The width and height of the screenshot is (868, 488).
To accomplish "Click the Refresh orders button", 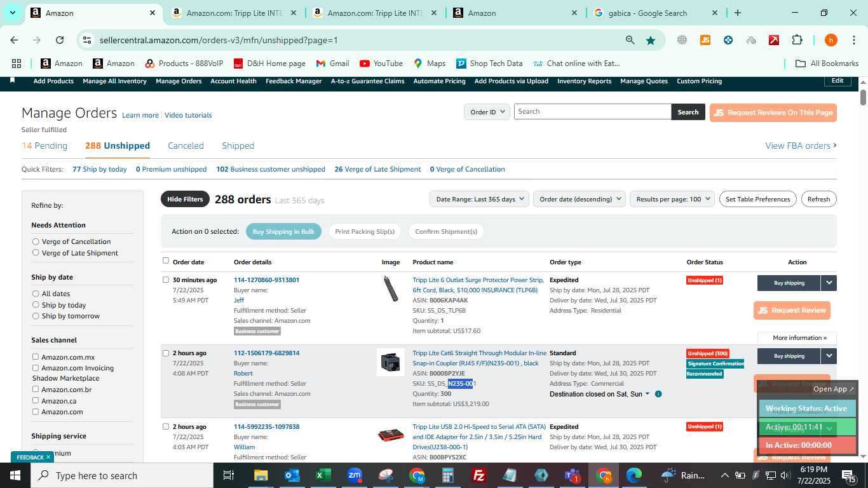I will point(818,199).
